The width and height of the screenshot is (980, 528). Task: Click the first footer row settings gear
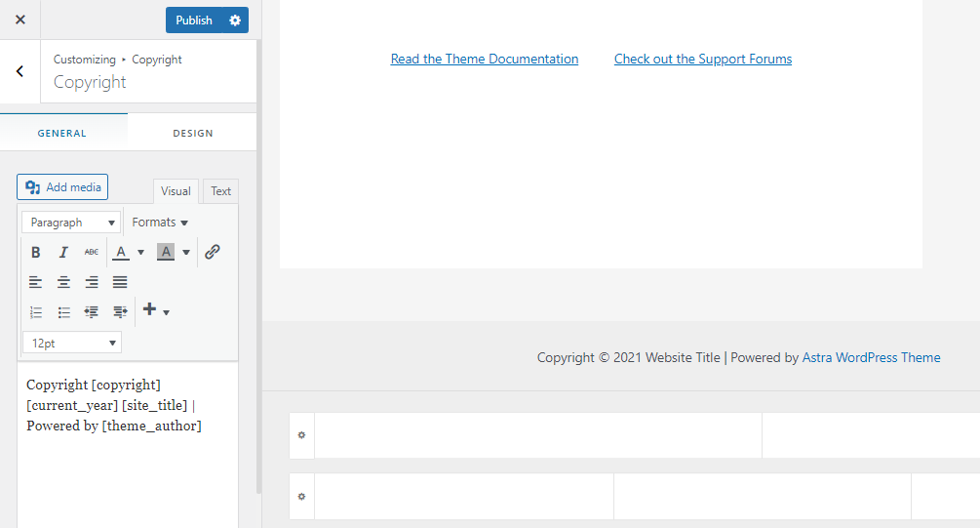click(x=301, y=435)
